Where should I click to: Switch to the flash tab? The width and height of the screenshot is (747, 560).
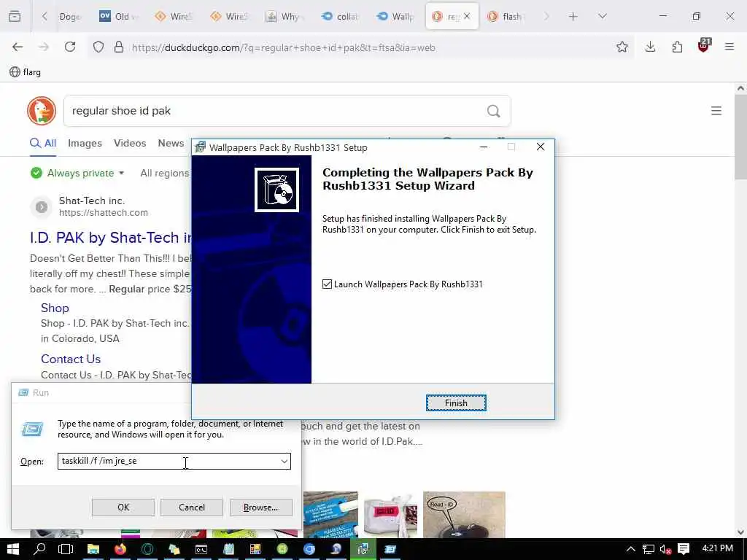click(x=507, y=17)
